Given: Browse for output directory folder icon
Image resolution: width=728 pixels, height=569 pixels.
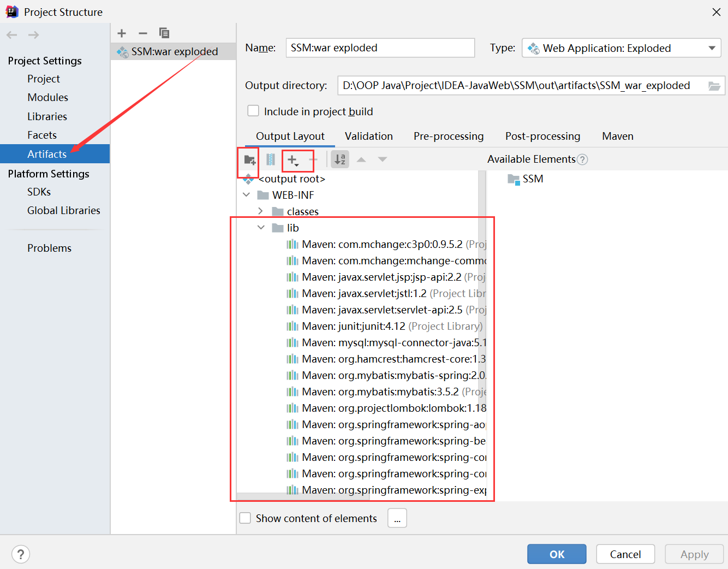Looking at the screenshot, I should point(714,86).
